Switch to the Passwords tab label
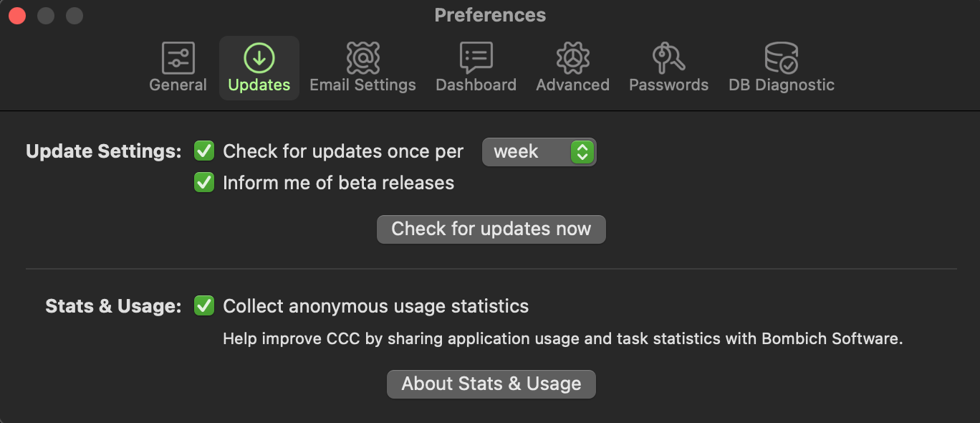 [668, 85]
